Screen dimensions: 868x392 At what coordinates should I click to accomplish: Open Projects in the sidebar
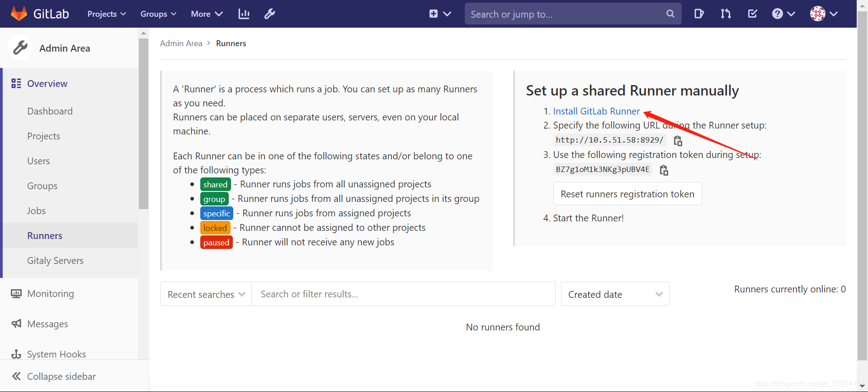click(43, 136)
